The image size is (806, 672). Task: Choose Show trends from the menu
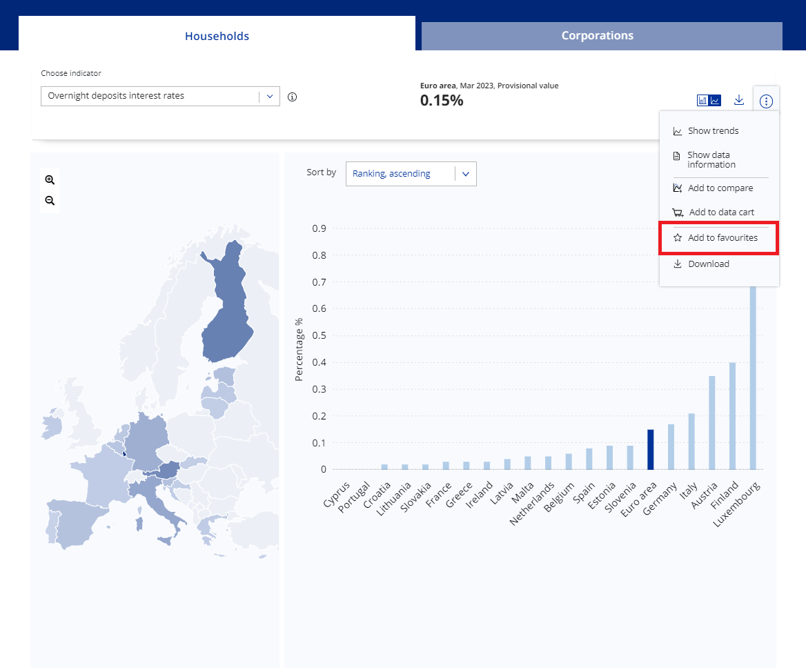[x=713, y=131]
